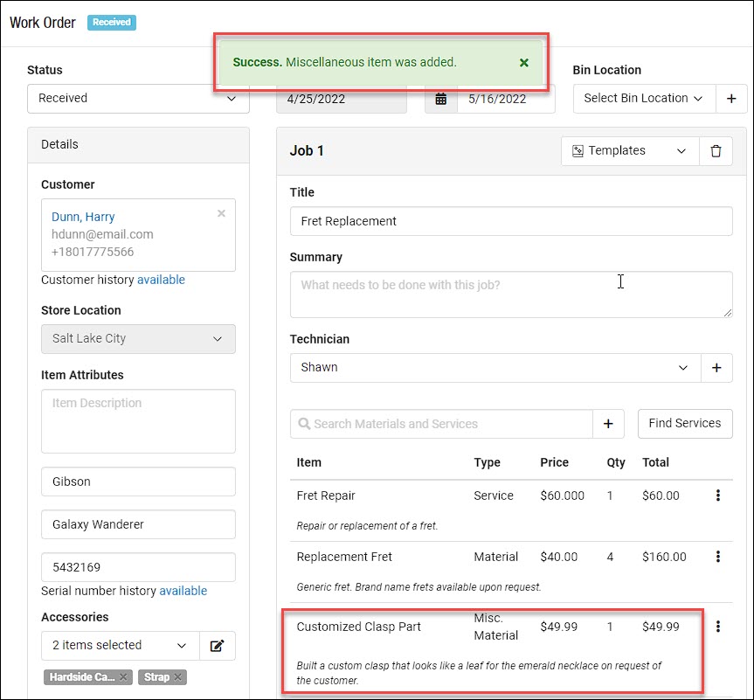Screen dimensions: 754x700
Task: Click the Summary text area
Action: (511, 295)
